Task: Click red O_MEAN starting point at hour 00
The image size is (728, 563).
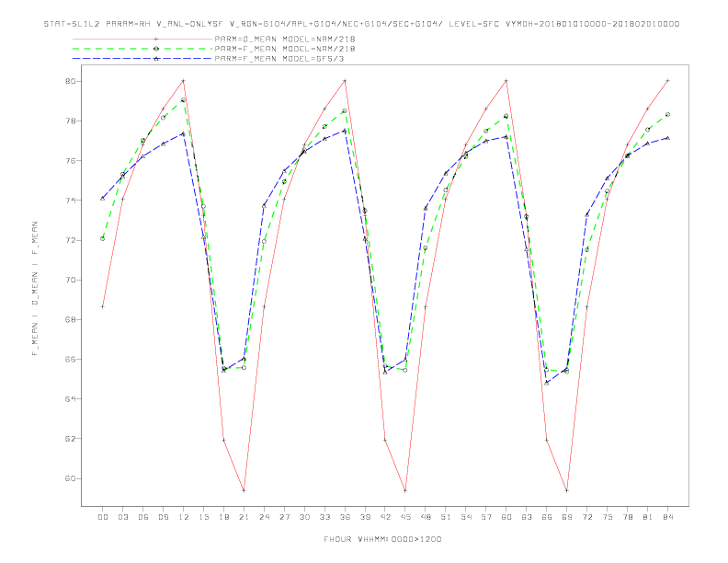Action: [103, 306]
